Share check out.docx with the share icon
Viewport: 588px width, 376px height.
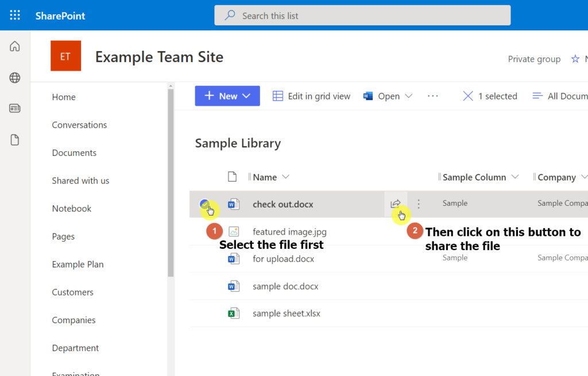tap(395, 204)
